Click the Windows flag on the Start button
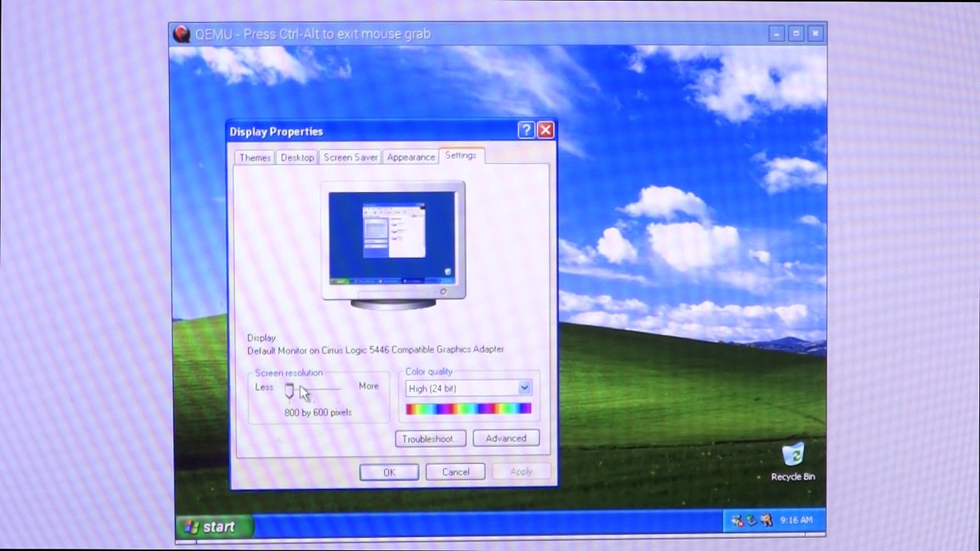The width and height of the screenshot is (980, 551). click(x=191, y=527)
